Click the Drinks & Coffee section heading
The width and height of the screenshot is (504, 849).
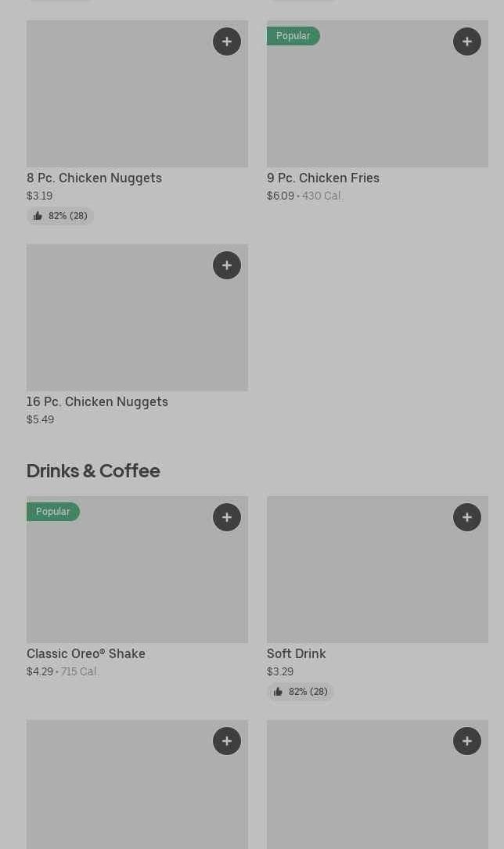pyautogui.click(x=93, y=470)
